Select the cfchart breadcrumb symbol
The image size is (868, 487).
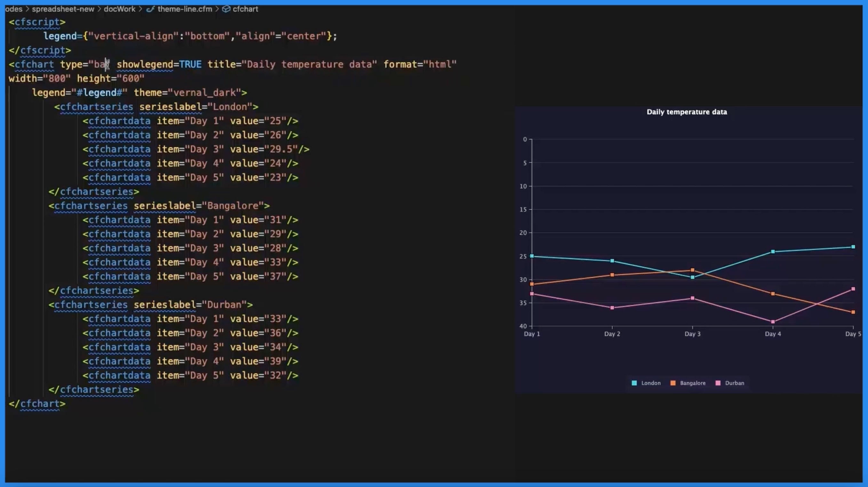pyautogui.click(x=245, y=9)
